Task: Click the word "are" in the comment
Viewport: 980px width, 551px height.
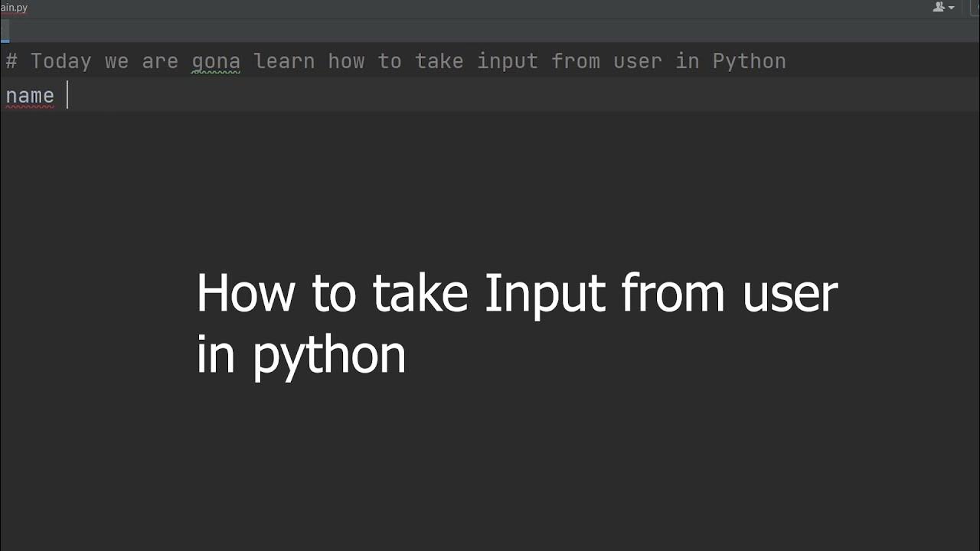Action: 160,61
